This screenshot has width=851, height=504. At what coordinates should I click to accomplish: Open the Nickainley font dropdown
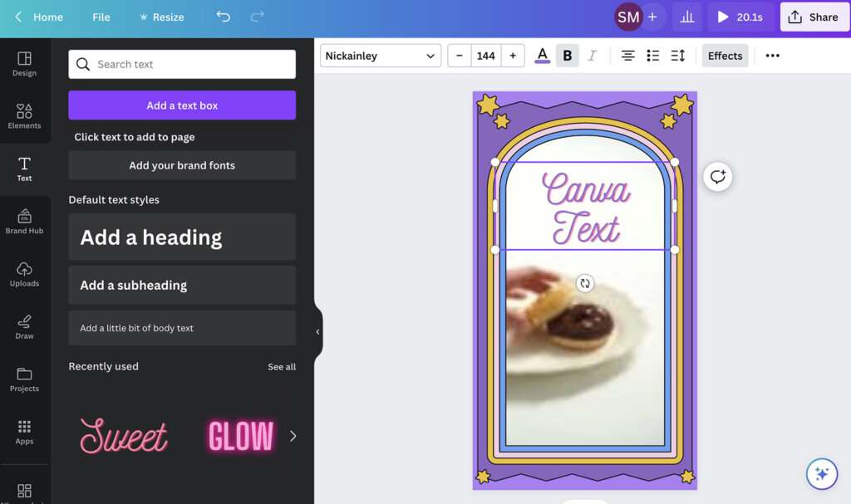[x=380, y=56]
